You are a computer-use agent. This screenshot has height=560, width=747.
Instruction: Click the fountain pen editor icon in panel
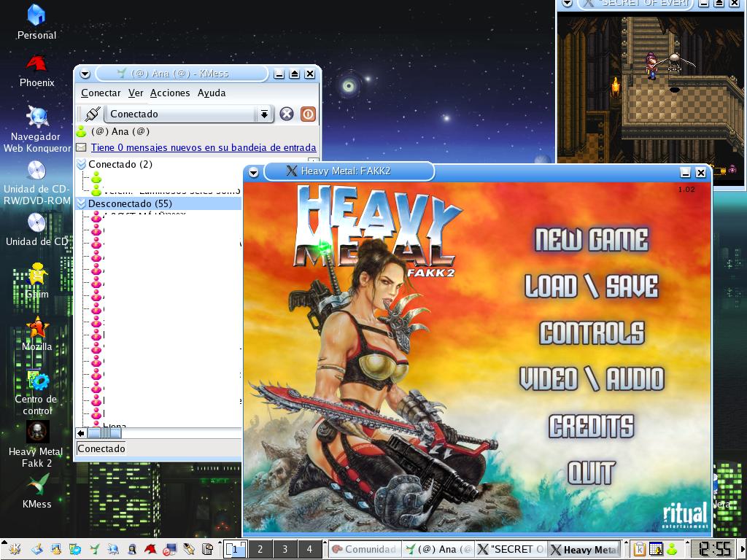coord(189,550)
